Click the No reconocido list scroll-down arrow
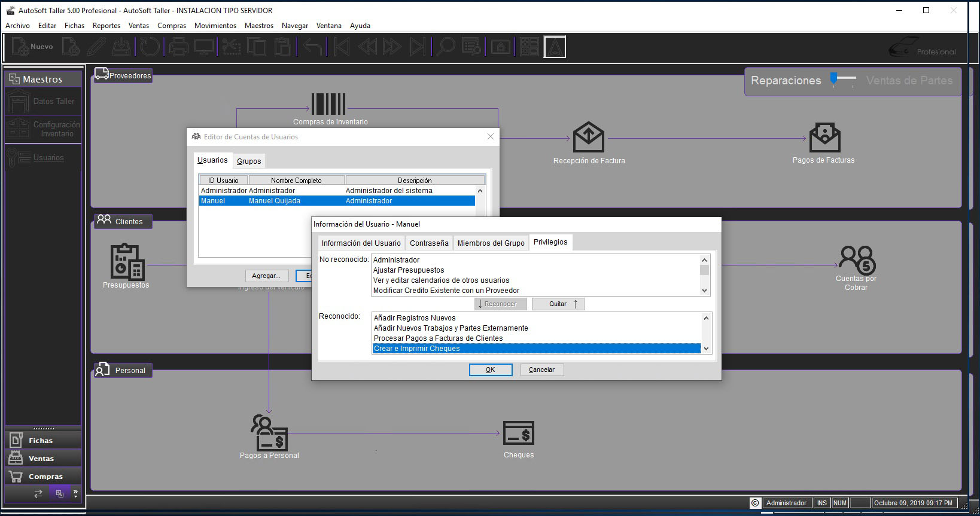Viewport: 980px width, 516px height. (x=704, y=291)
